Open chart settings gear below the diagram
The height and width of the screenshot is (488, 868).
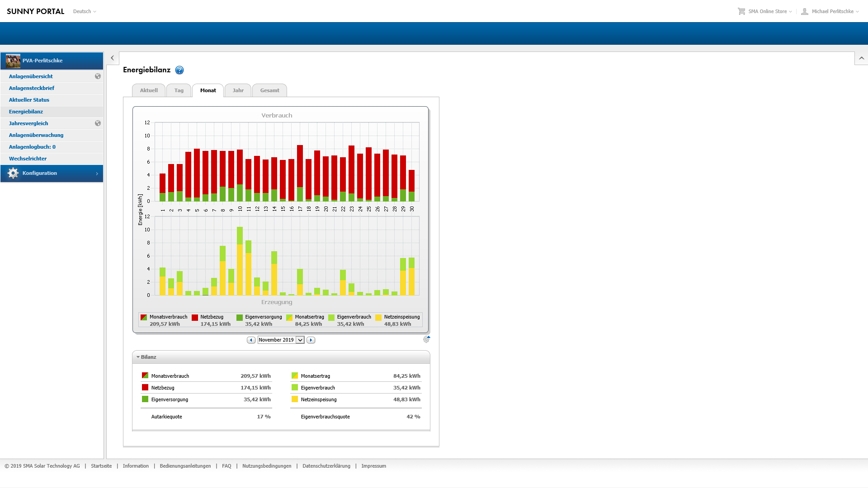[426, 339]
